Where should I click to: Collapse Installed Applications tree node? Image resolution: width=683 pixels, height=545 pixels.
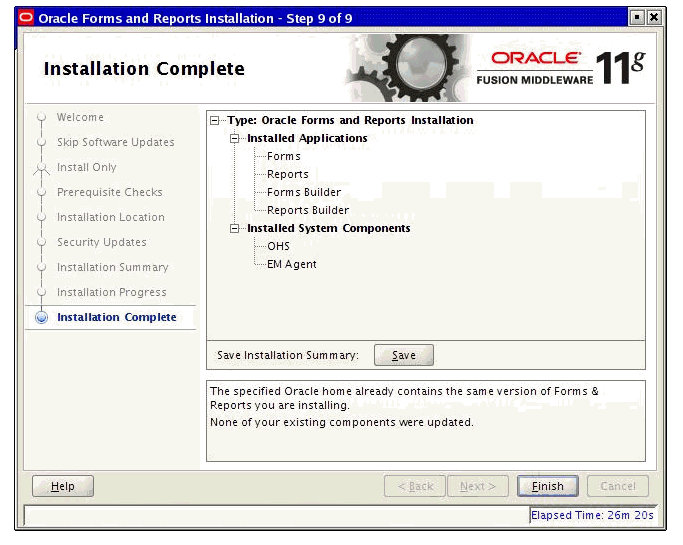[234, 139]
